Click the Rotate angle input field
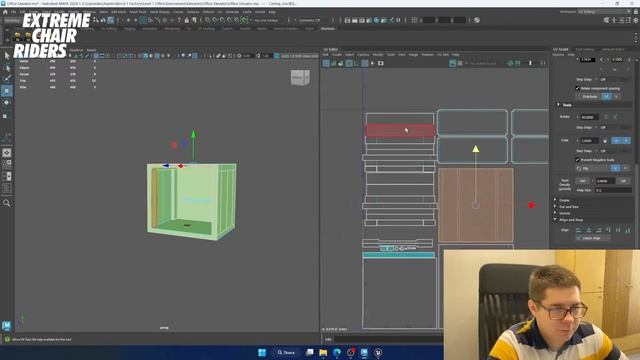640x360 pixels. point(589,117)
